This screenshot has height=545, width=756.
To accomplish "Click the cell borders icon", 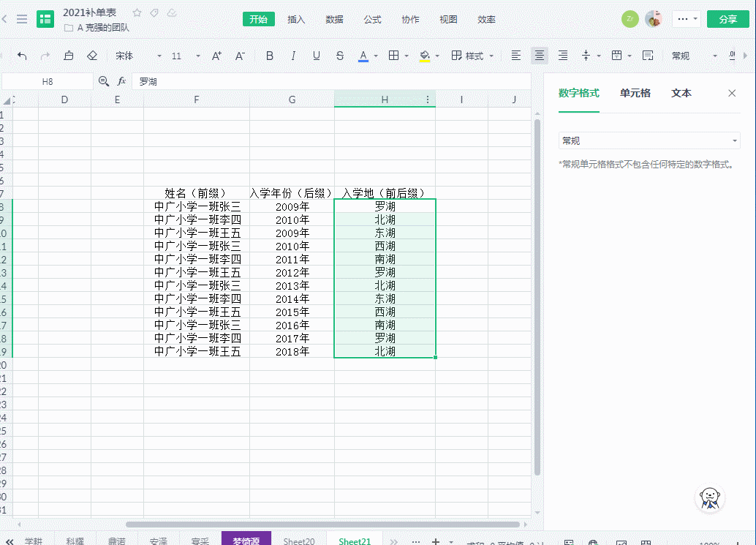I will tap(394, 56).
